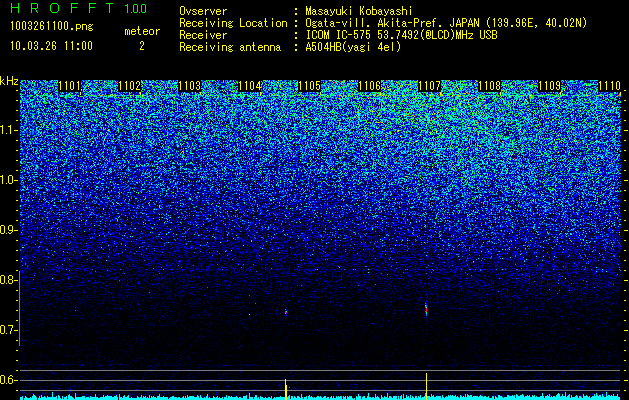Click the 1103 time marker
Screen dimensions: 629x400
190,86
